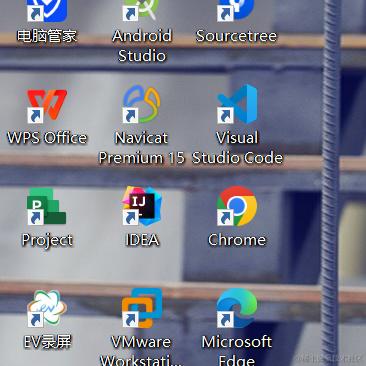Click the Google Chrome shortcut icon

[x=237, y=206]
